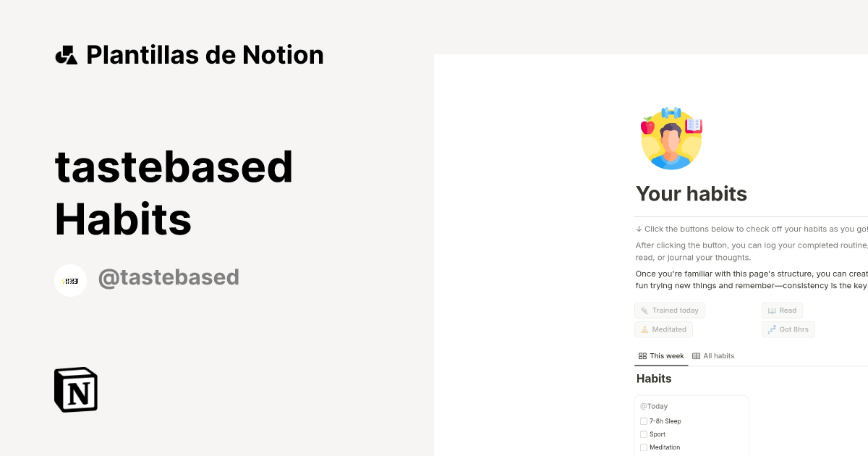Open the Your habits page title
This screenshot has height=456, width=868.
coord(691,193)
